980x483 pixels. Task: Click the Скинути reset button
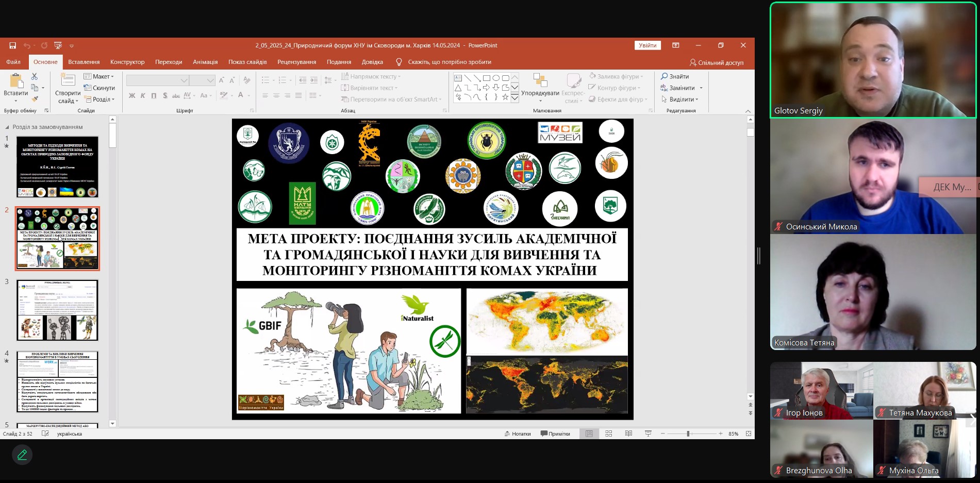pos(99,88)
